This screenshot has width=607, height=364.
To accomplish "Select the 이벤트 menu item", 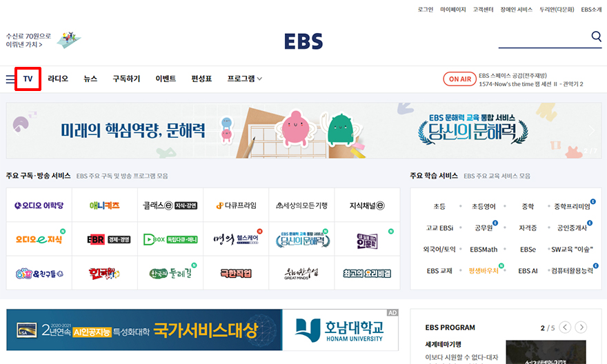I will [x=166, y=79].
